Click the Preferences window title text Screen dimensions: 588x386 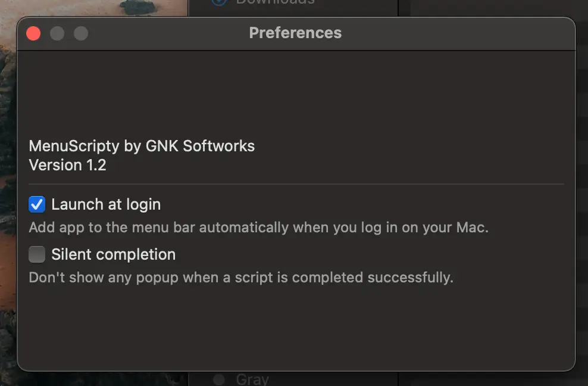click(x=295, y=33)
